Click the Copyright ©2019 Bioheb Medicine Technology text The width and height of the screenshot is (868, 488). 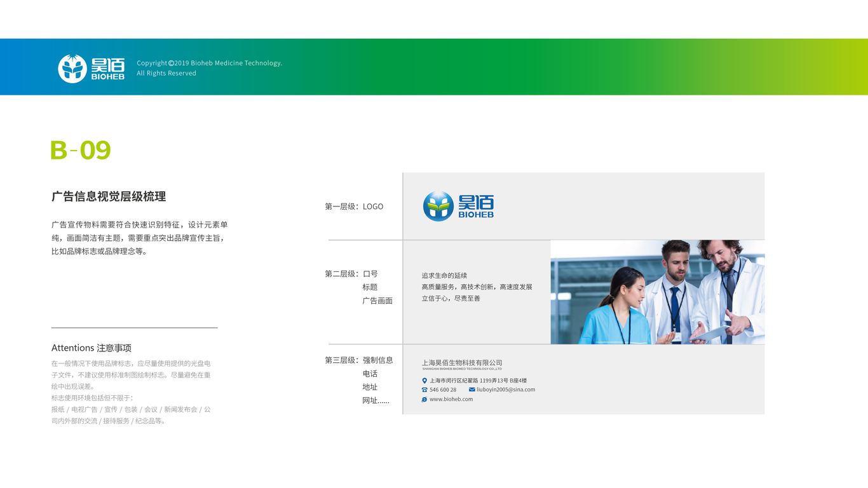click(210, 63)
